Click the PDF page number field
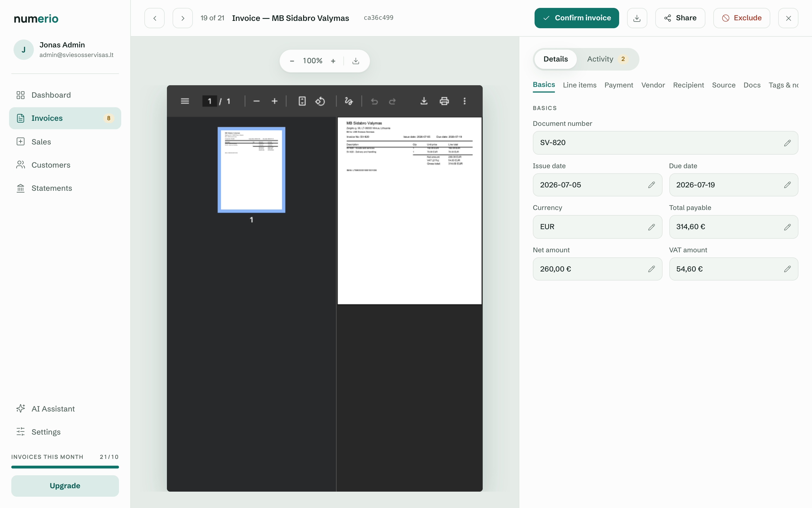Image resolution: width=812 pixels, height=508 pixels. click(209, 101)
